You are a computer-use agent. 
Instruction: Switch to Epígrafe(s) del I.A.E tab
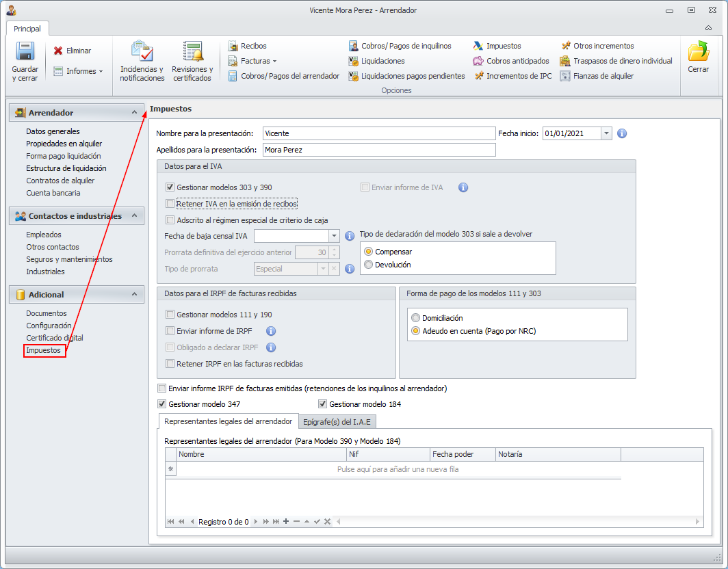pos(337,421)
